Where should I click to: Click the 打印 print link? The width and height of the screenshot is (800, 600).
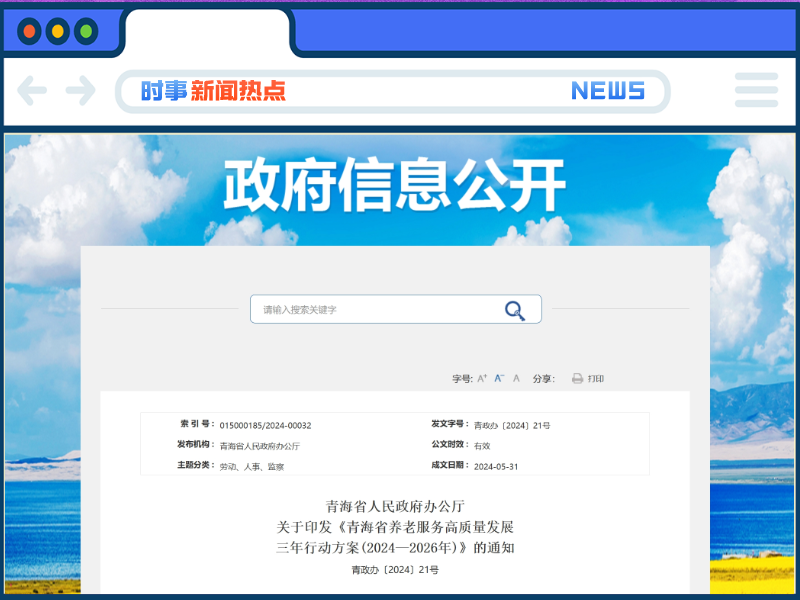(x=596, y=379)
